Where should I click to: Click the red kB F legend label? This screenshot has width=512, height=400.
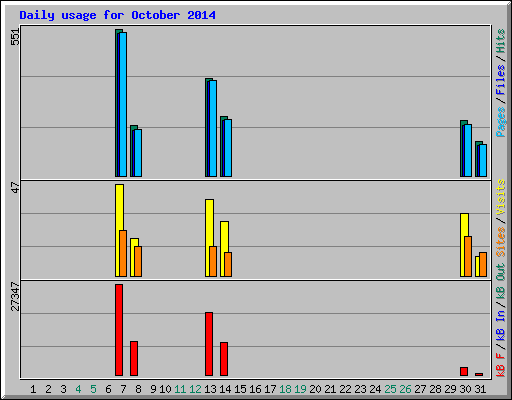tap(500, 365)
